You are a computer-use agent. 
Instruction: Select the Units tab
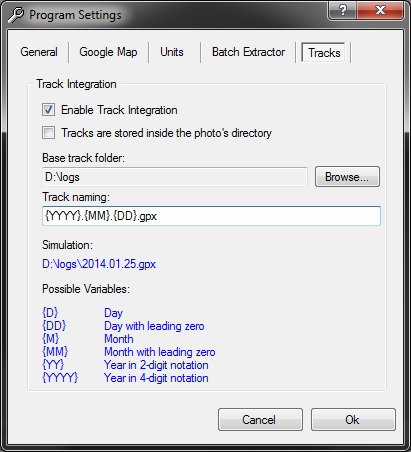172,52
